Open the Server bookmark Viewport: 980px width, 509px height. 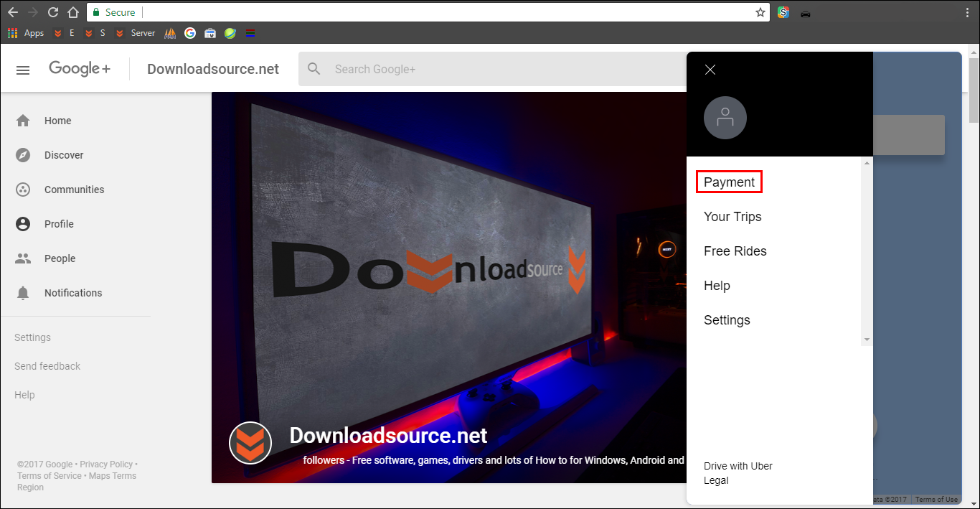pyautogui.click(x=135, y=33)
